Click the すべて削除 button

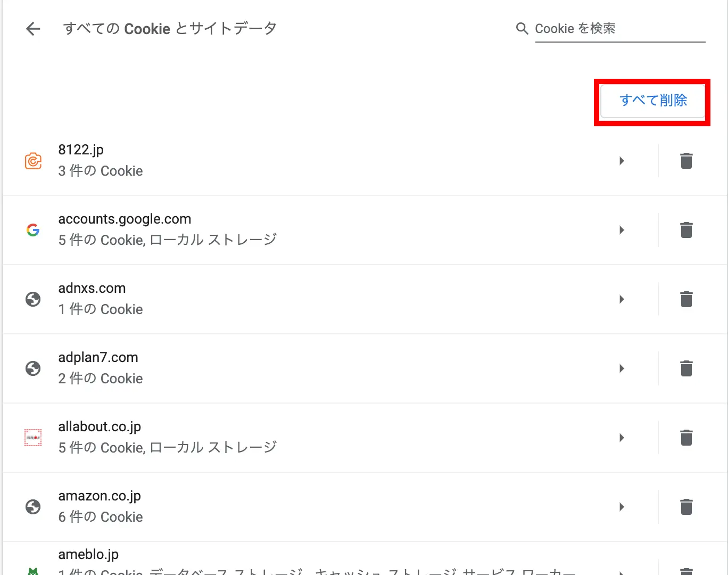[652, 101]
